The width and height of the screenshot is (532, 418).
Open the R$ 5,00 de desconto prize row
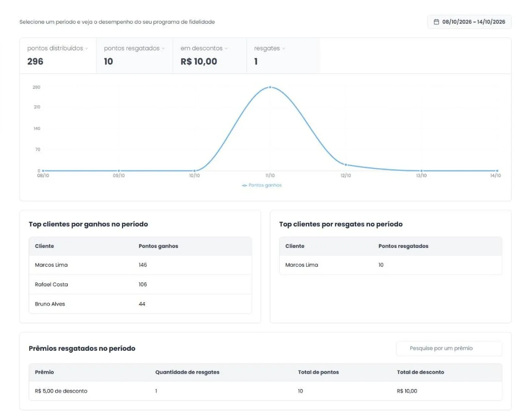[265, 391]
